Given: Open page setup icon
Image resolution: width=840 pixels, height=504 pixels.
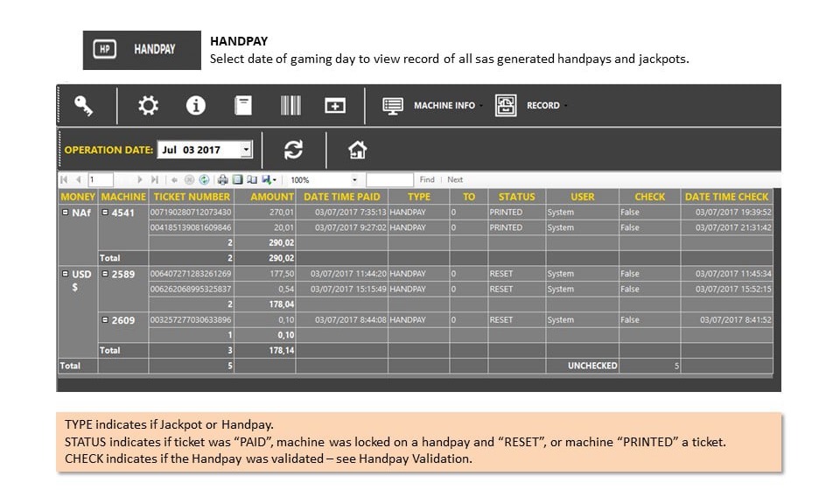Looking at the screenshot, I should pos(252,180).
